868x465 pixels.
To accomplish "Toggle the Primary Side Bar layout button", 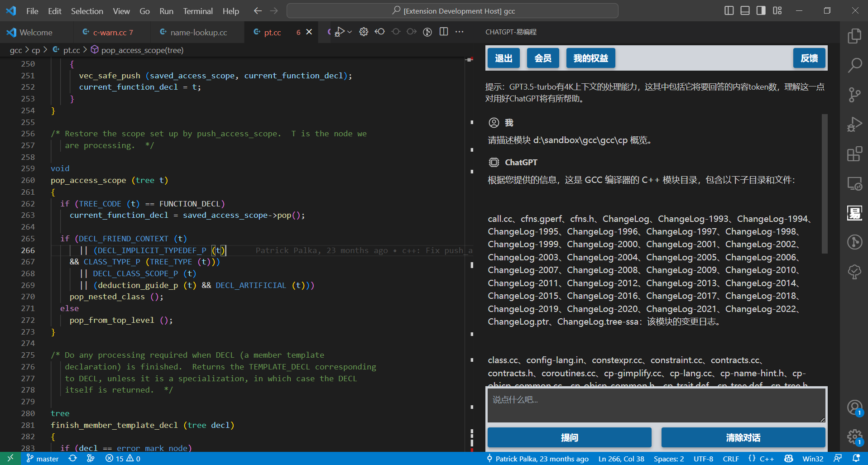I will (729, 10).
